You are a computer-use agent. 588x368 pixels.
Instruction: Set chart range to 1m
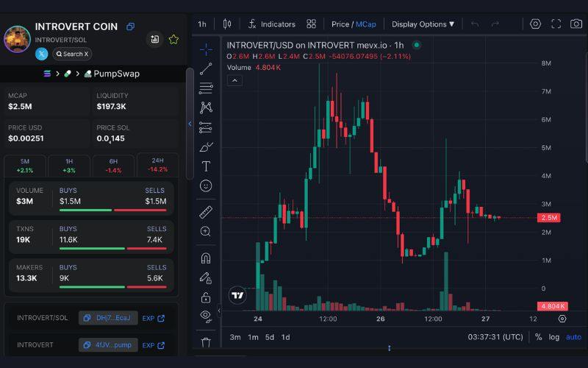253,337
